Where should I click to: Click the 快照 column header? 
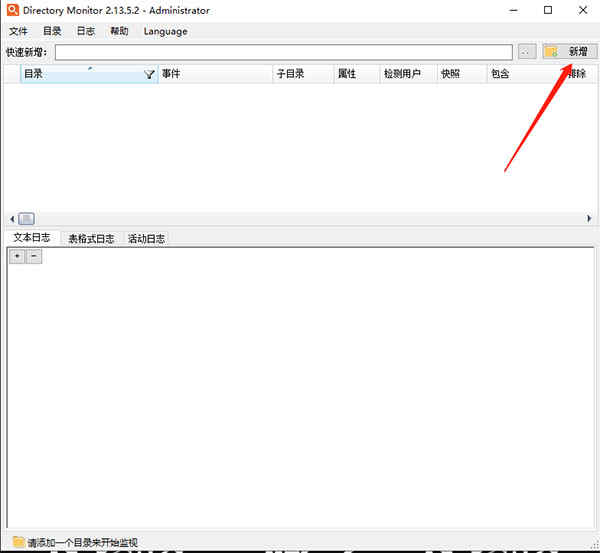tap(462, 74)
